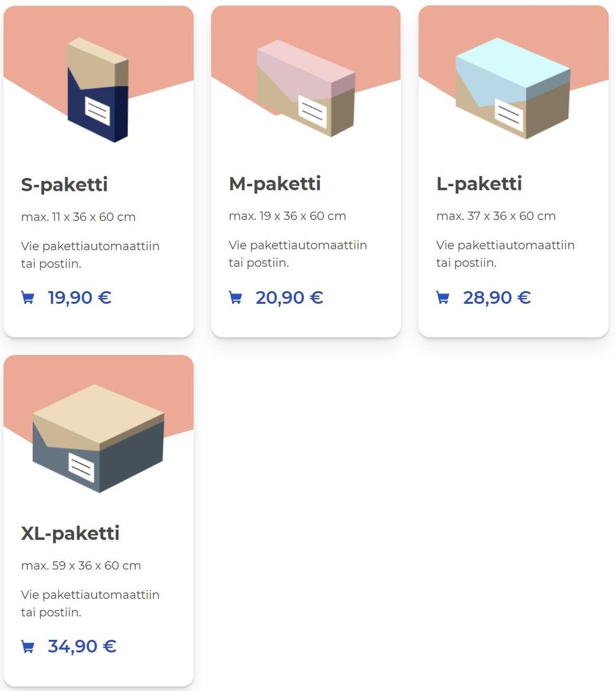Click the S-paketti shopping cart icon
The image size is (616, 691).
click(x=28, y=298)
